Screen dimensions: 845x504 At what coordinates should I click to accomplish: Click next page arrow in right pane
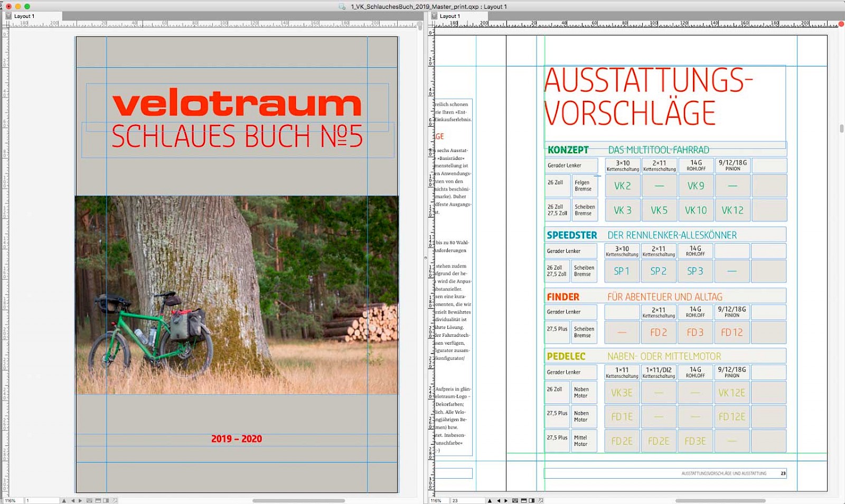tap(506, 500)
